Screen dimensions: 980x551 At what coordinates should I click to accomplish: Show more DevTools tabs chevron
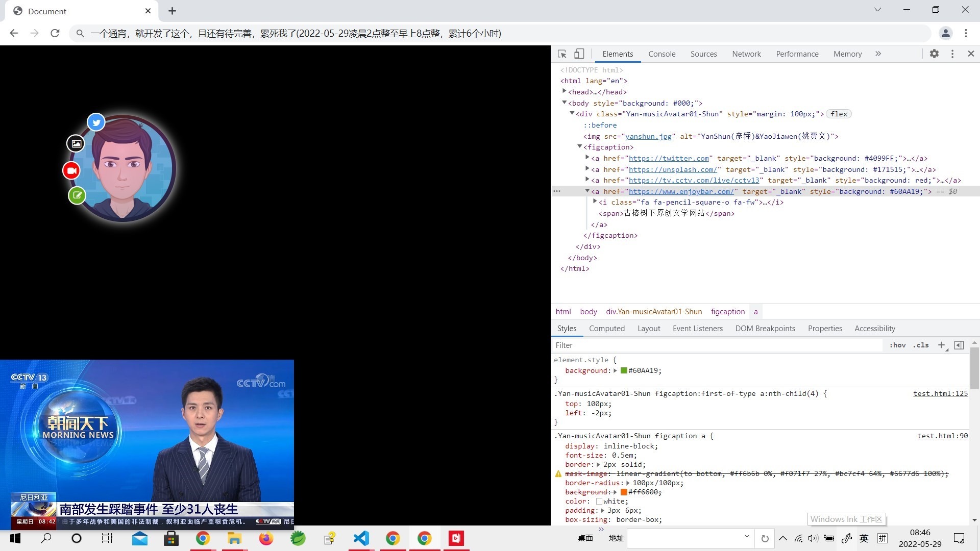878,54
